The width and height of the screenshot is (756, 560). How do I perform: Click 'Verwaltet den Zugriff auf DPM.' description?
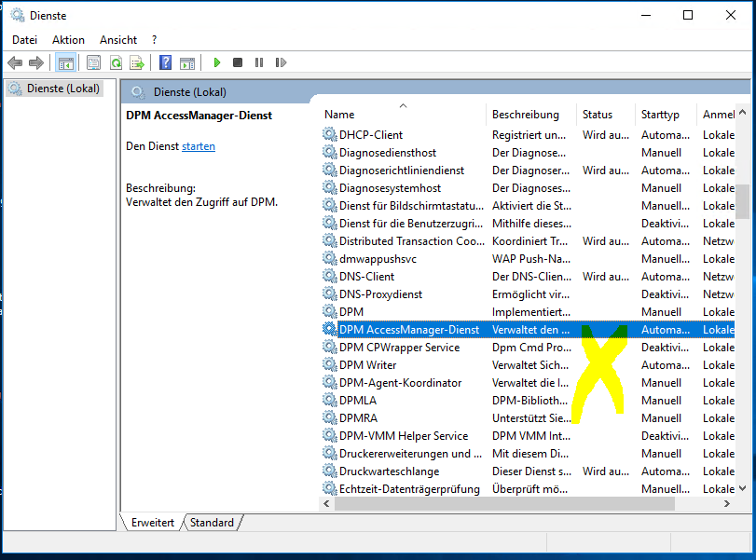(201, 202)
